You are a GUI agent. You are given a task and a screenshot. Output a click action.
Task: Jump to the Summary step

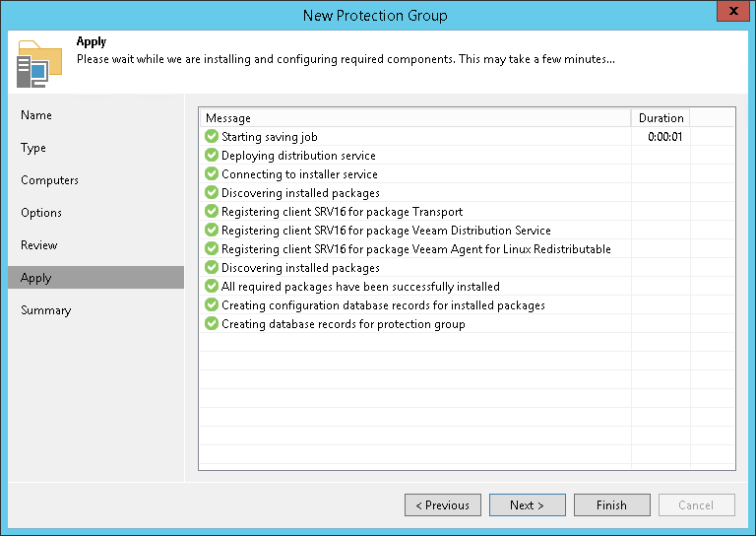click(46, 310)
